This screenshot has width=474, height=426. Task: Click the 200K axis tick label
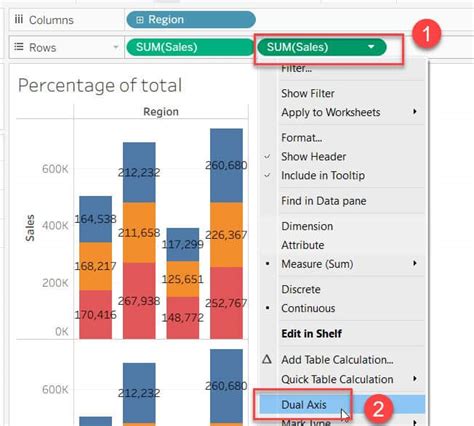[x=55, y=283]
